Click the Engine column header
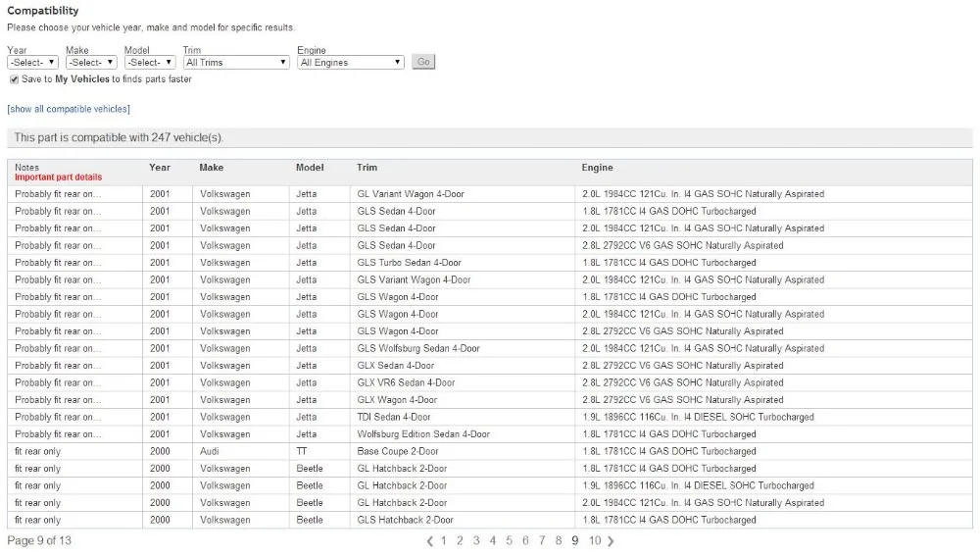Viewport: 980px width, 556px height. (x=598, y=168)
